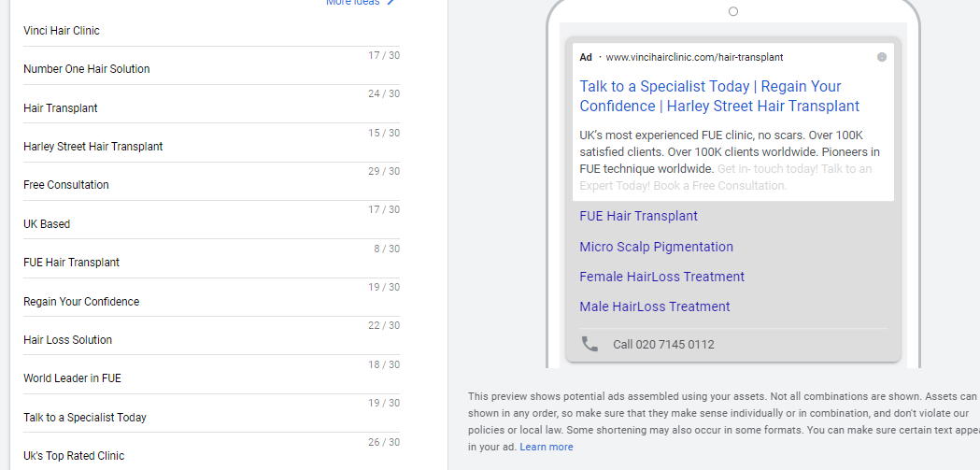Click the gray info dot in the ad preview

point(882,57)
